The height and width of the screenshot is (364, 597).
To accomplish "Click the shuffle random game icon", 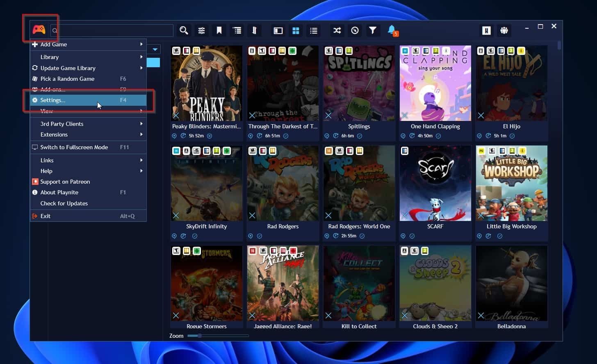I will pos(337,30).
